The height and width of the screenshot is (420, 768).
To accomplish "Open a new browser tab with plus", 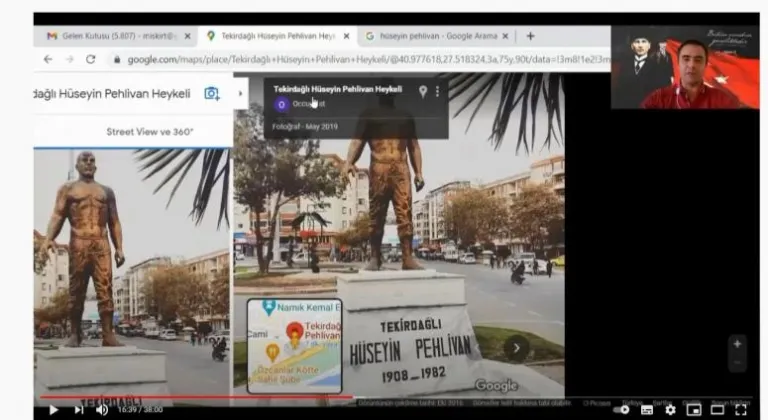I will coord(530,36).
